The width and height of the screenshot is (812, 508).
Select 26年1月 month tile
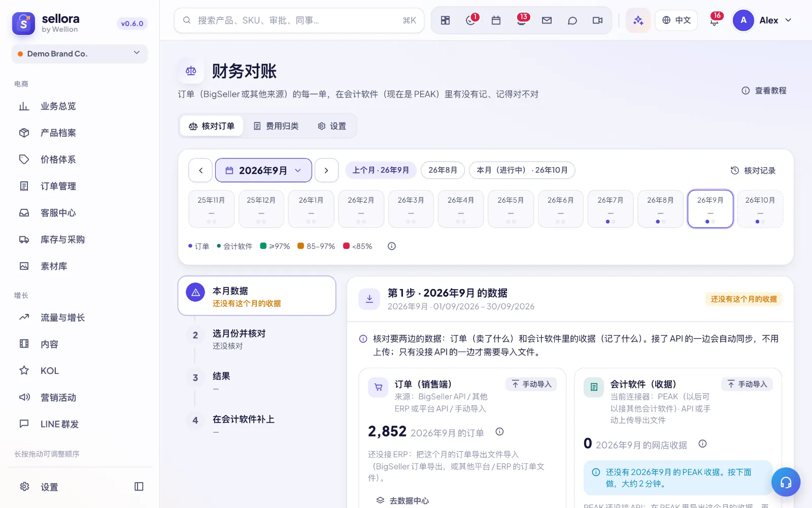[x=311, y=209]
